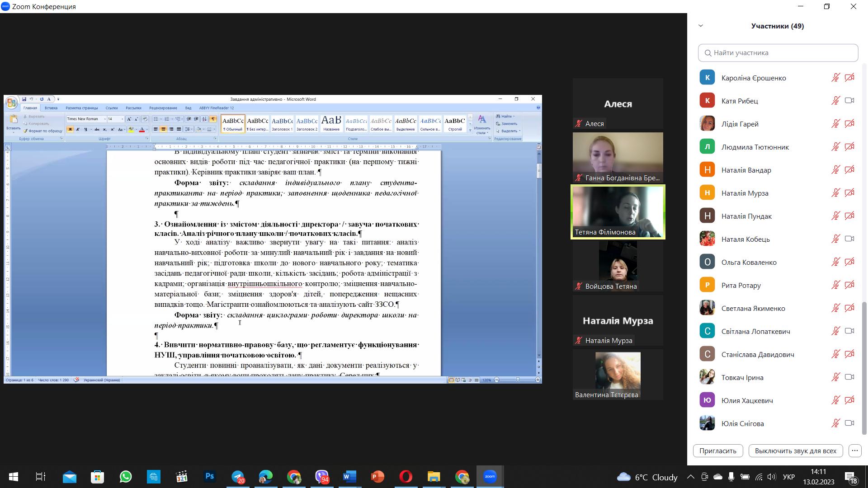Click the Найти участника search field
The height and width of the screenshot is (488, 868).
[778, 53]
